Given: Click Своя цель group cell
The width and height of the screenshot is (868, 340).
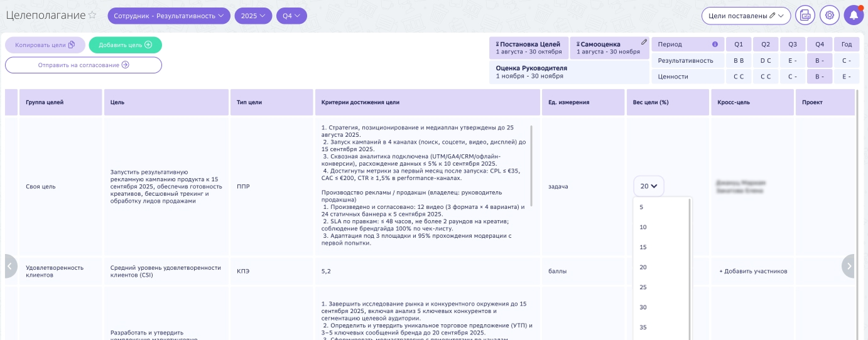Looking at the screenshot, I should click(x=61, y=186).
